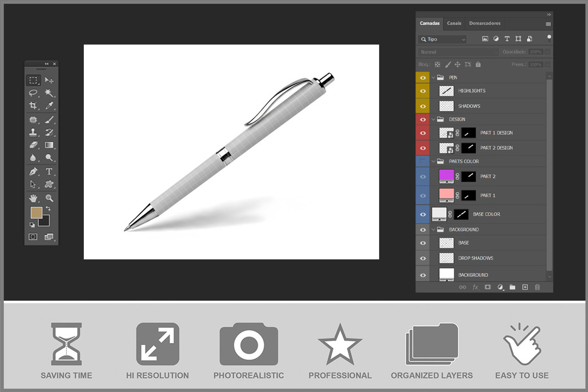Switch to the Canais tab
Image resolution: width=588 pixels, height=392 pixels.
pyautogui.click(x=454, y=24)
